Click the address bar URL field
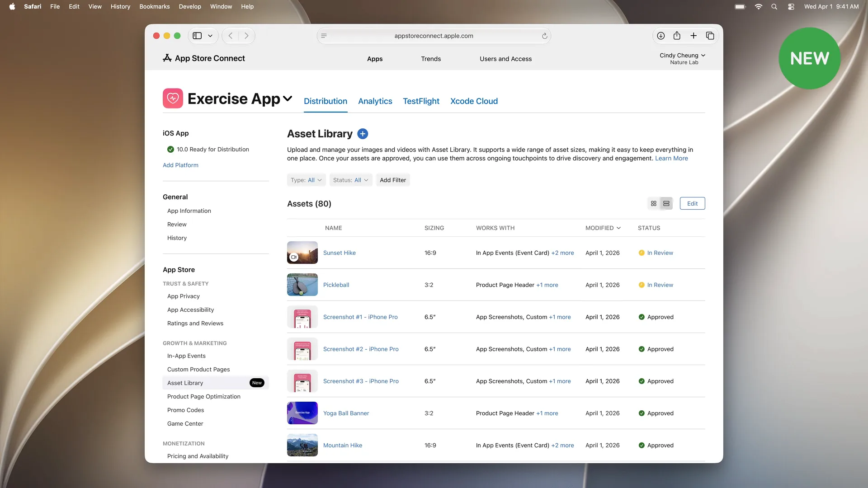Viewport: 868px width, 488px height. tap(434, 36)
